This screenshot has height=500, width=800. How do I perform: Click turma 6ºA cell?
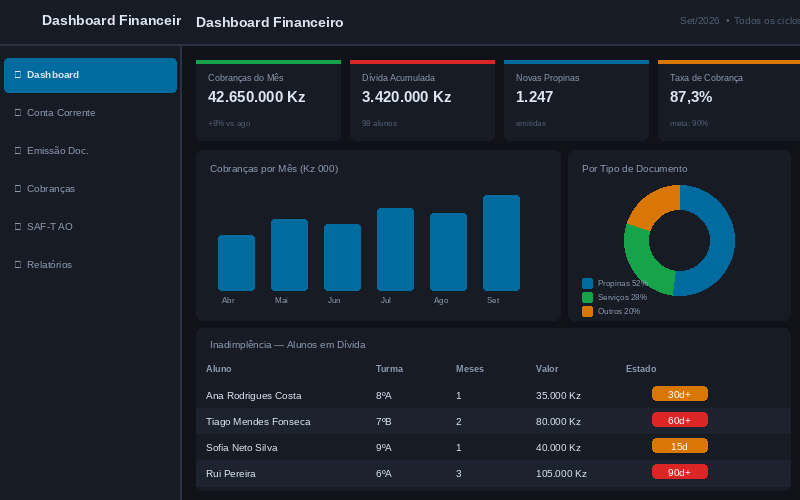pyautogui.click(x=384, y=473)
